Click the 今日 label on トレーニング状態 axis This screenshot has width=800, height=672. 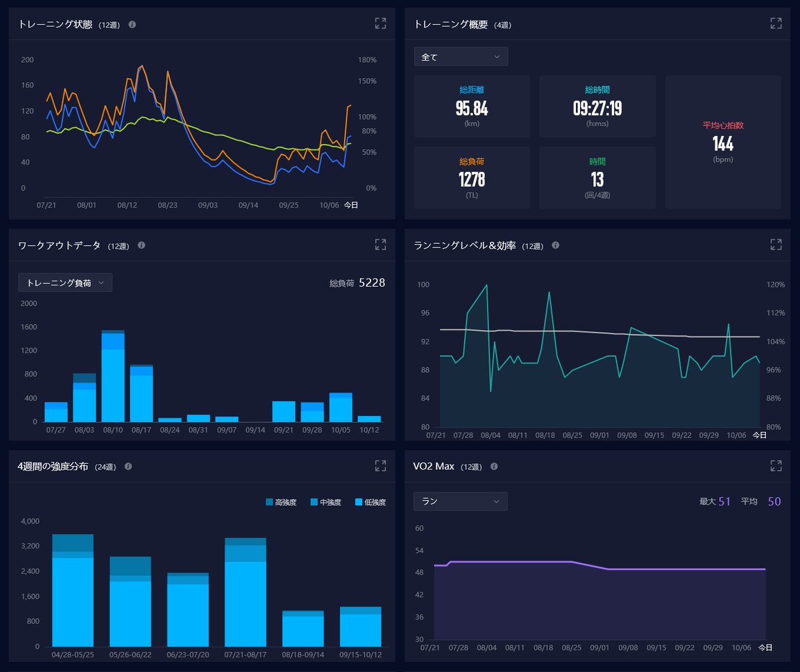(351, 205)
